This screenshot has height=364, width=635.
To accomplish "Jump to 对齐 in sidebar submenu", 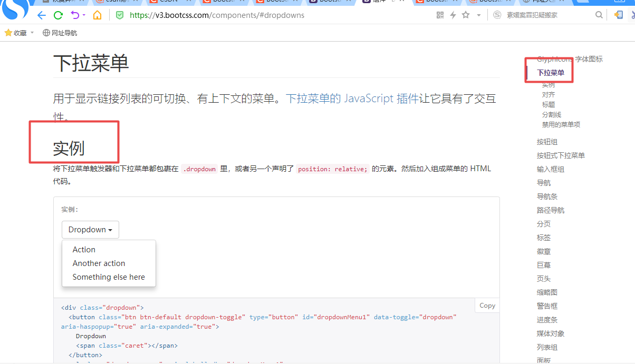I will [549, 95].
